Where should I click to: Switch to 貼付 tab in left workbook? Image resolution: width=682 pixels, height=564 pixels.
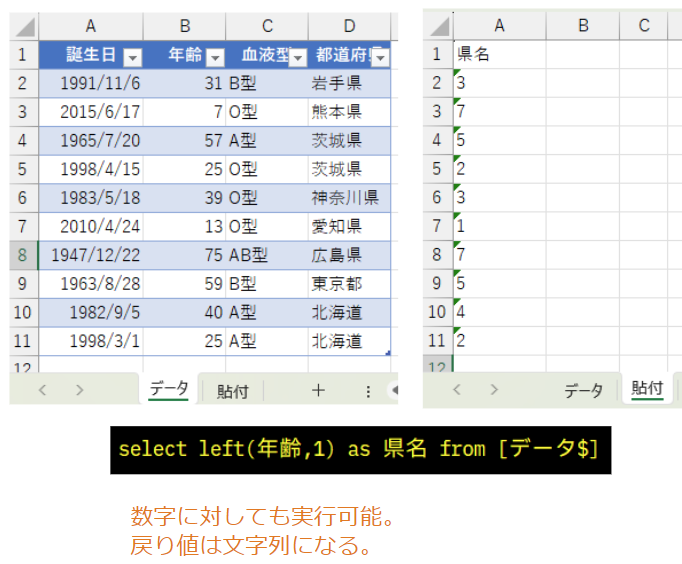pos(233,391)
